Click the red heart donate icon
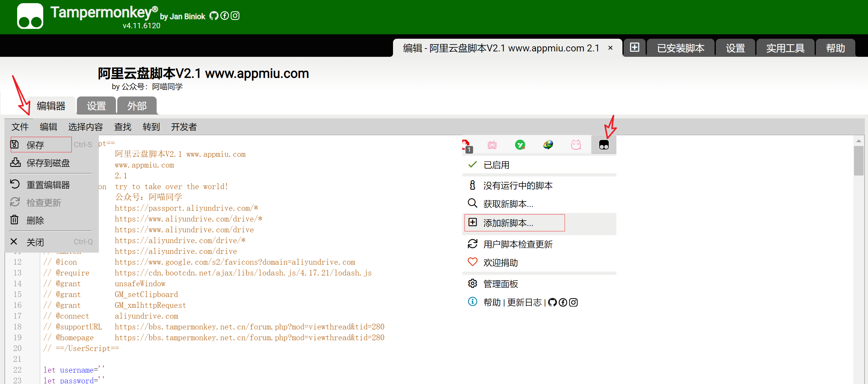This screenshot has width=868, height=384. 472,262
